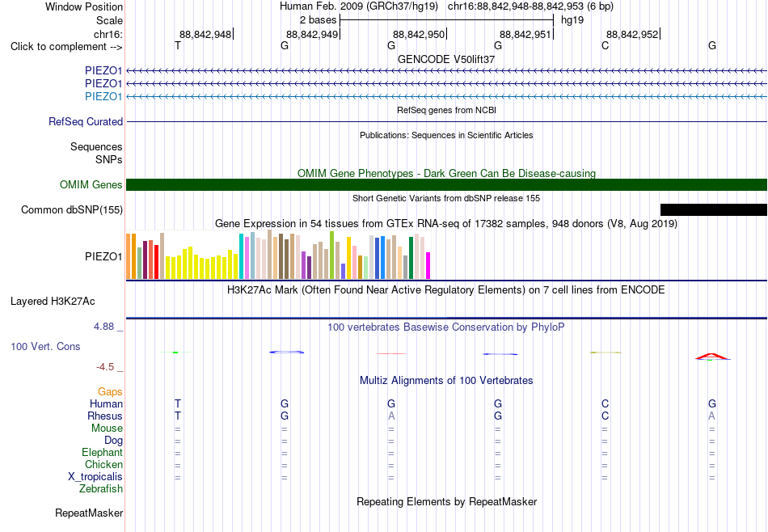Viewport: 768px width, 532px height.
Task: Click the Zebrafish species label
Action: 101,489
